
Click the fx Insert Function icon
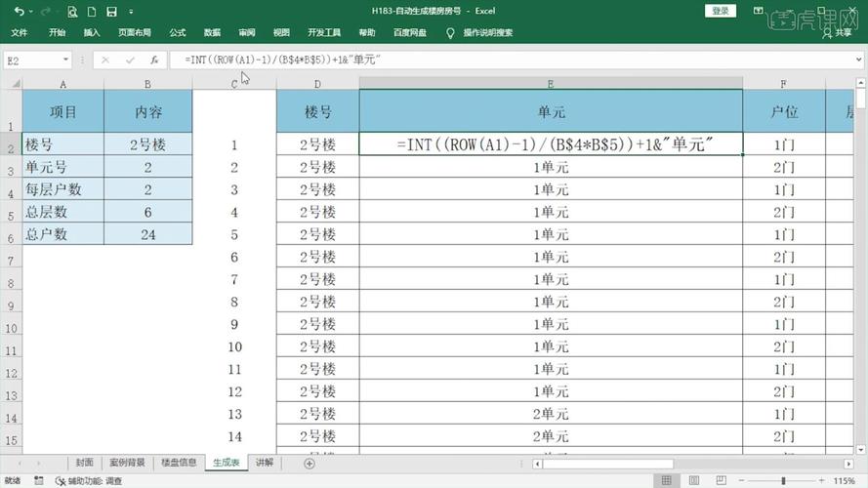coord(154,60)
